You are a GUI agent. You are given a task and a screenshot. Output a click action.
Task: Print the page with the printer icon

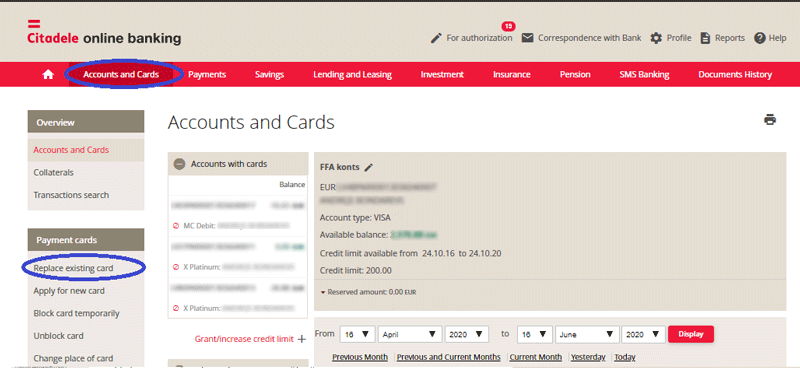[770, 120]
